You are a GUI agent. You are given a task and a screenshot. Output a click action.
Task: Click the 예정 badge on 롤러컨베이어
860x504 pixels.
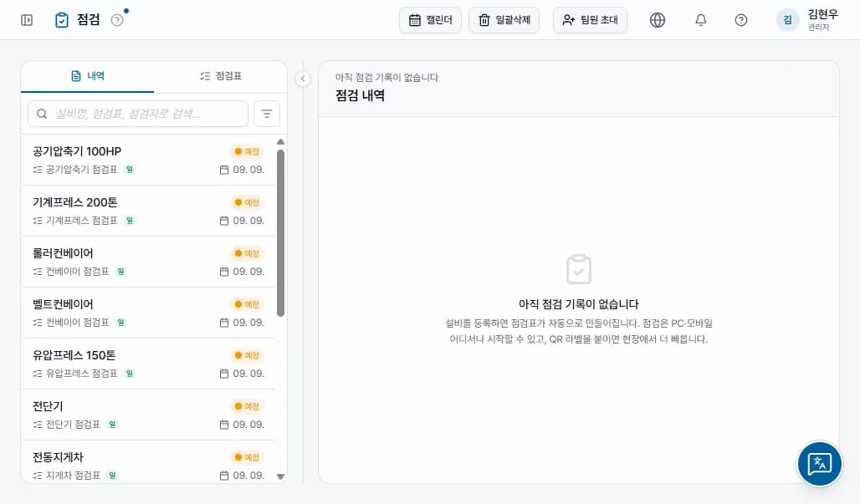247,253
